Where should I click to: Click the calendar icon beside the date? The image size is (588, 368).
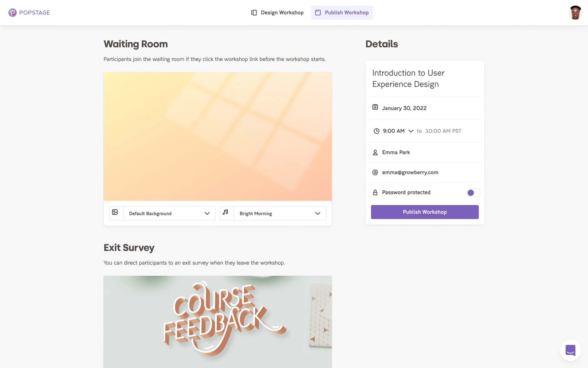tap(375, 107)
